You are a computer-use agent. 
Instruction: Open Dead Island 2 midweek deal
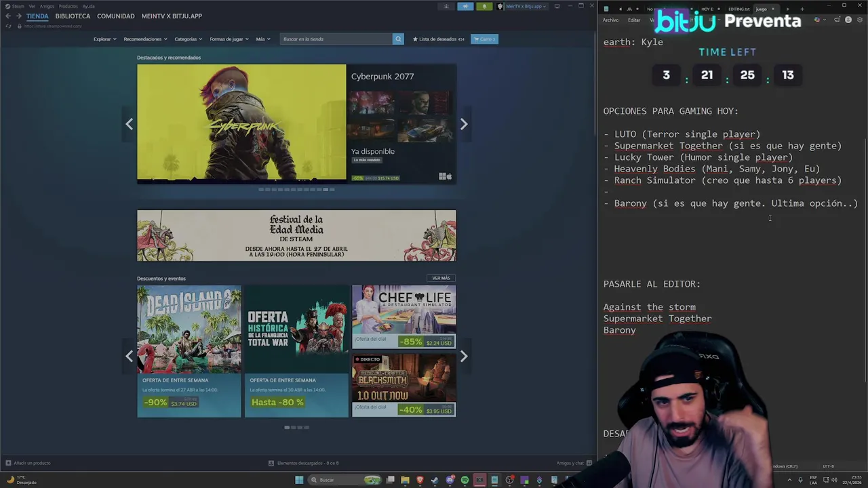click(x=189, y=351)
